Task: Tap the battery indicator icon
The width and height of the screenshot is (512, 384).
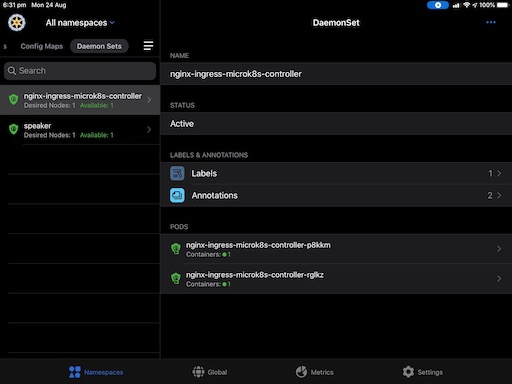Action: click(503, 5)
